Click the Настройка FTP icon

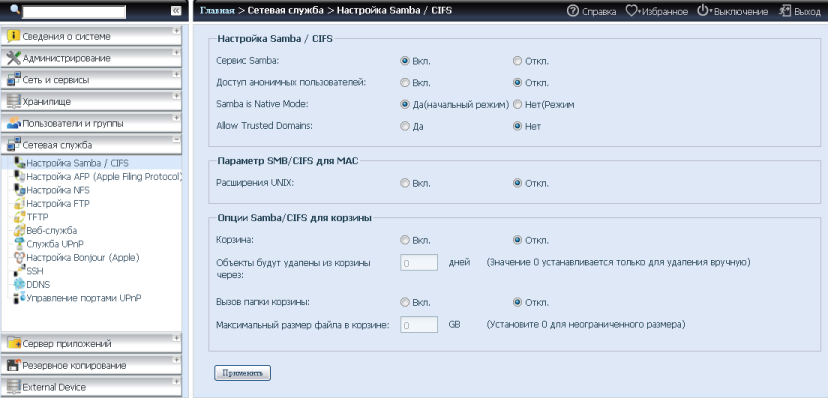pos(20,203)
